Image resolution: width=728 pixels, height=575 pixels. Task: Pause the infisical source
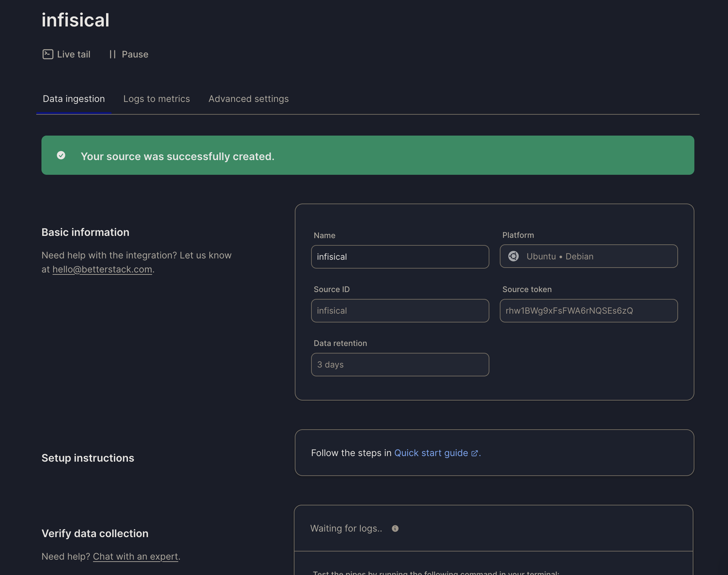tap(129, 54)
